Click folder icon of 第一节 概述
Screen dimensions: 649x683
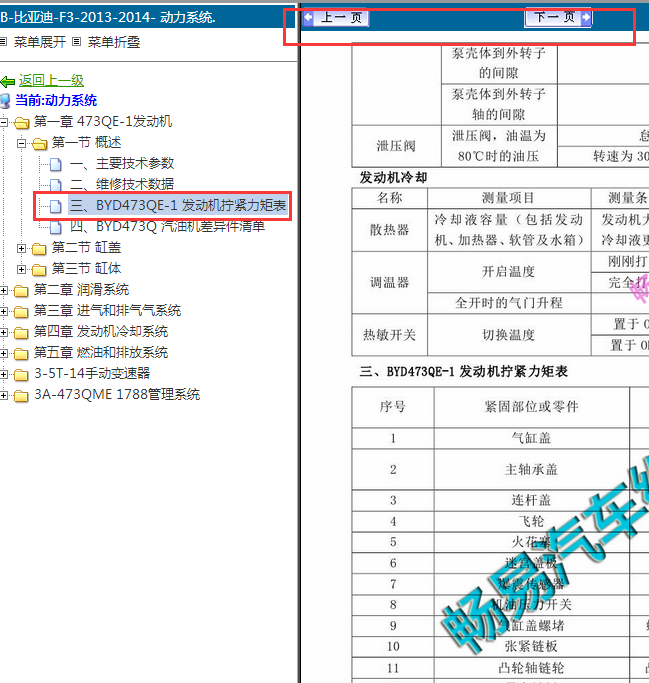39,144
